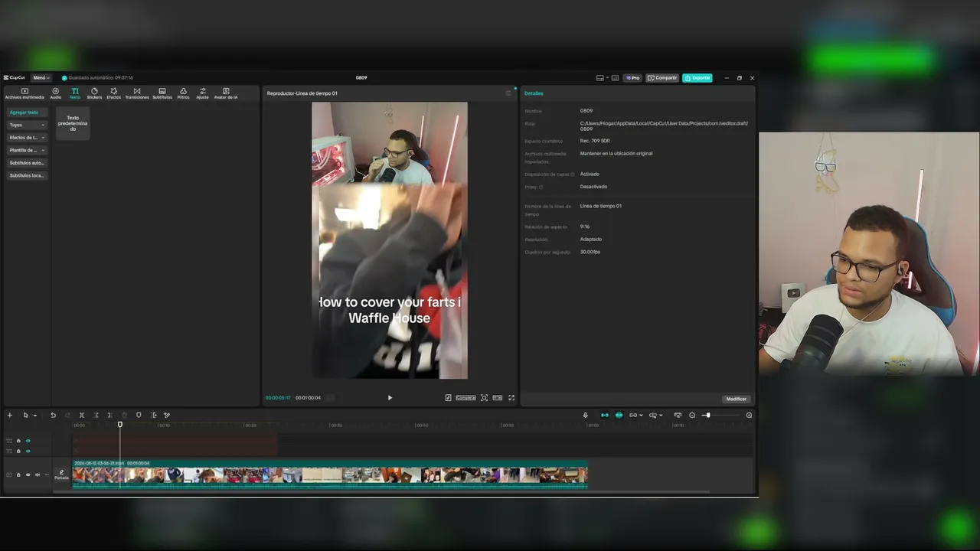Image resolution: width=980 pixels, height=551 pixels.
Task: Click the Compartir button
Action: click(x=662, y=78)
